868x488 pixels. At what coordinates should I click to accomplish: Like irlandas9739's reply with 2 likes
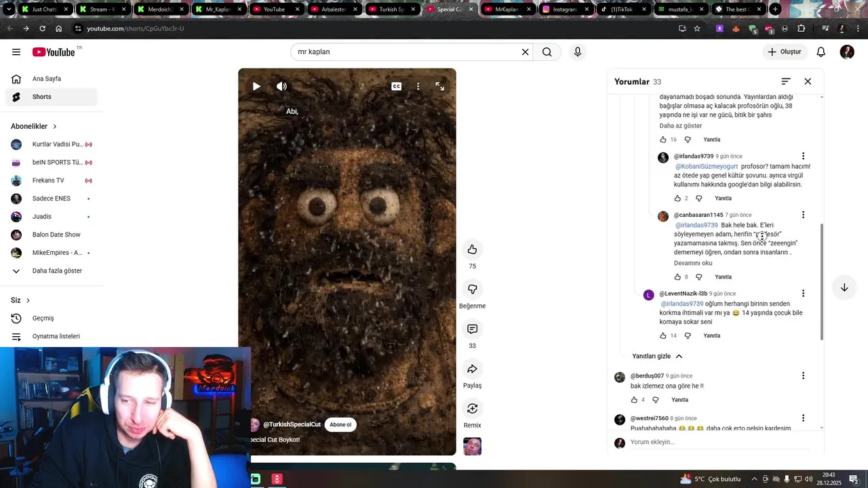click(677, 199)
